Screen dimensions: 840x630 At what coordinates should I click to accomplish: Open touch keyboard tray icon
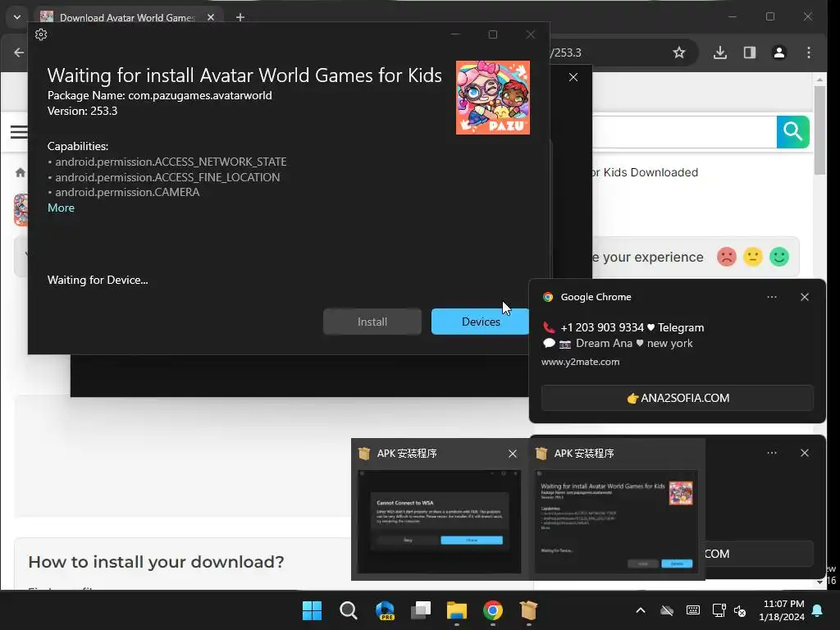tap(692, 610)
